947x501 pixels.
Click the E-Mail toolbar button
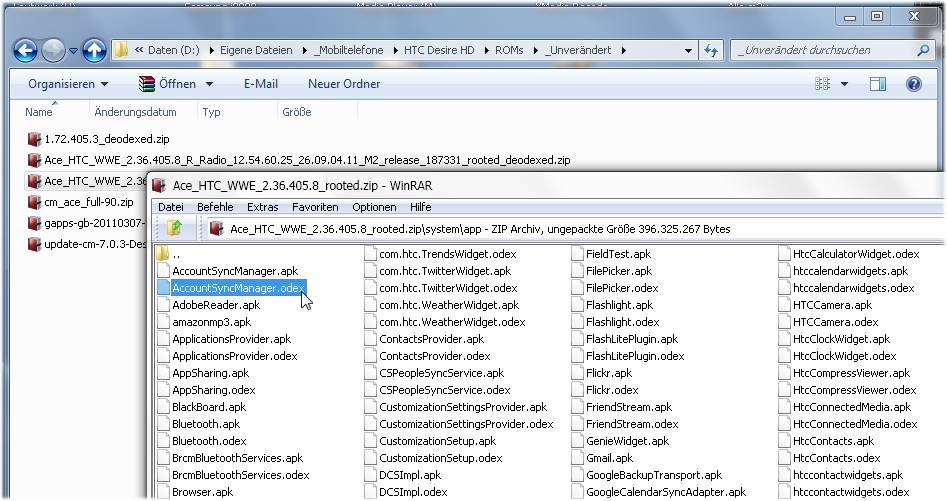click(261, 84)
